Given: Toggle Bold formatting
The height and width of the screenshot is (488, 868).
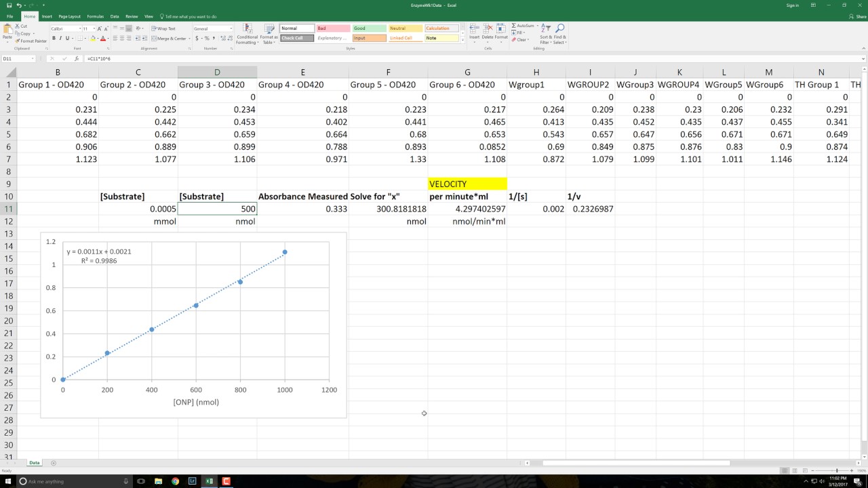Looking at the screenshot, I should pyautogui.click(x=54, y=39).
